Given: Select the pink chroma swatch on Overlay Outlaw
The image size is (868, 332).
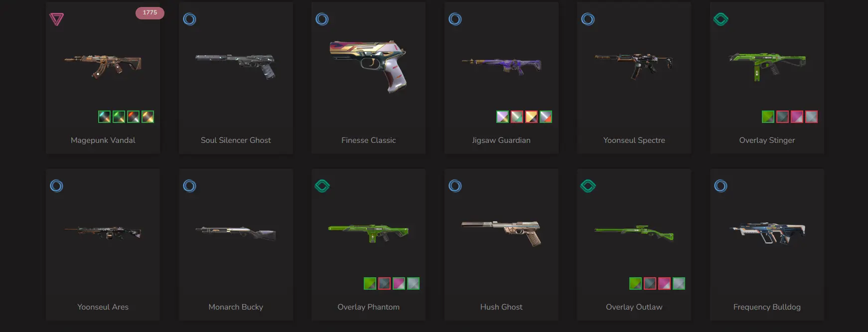Looking at the screenshot, I should [x=664, y=284].
